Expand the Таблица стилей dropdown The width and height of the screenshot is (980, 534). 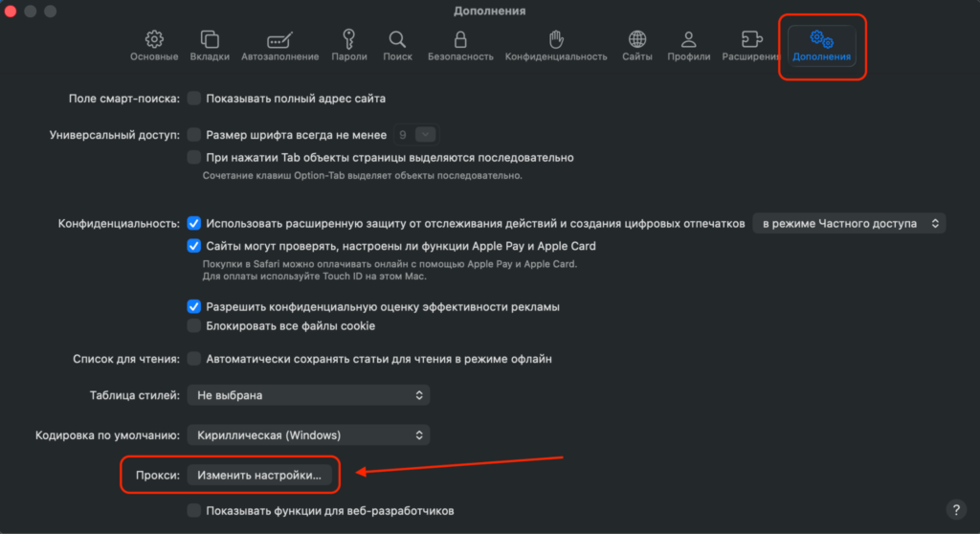point(308,394)
